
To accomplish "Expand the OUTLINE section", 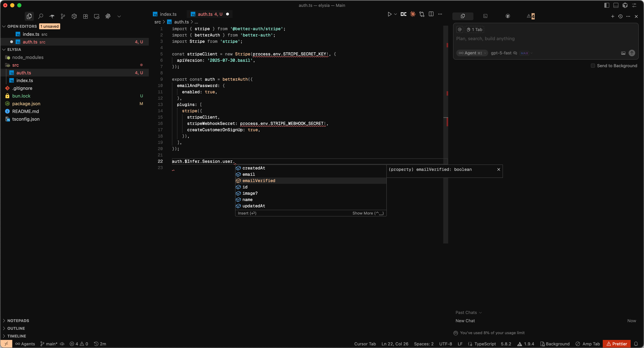I will [x=16, y=328].
